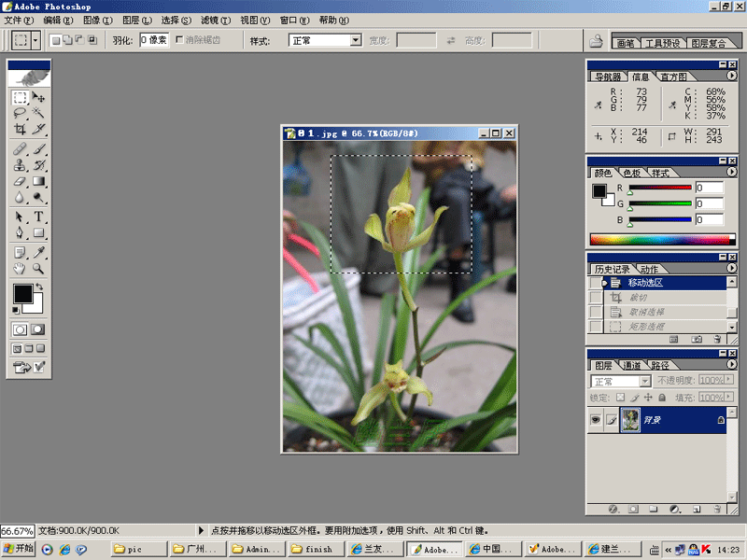Select the Gradient tool

(38, 181)
